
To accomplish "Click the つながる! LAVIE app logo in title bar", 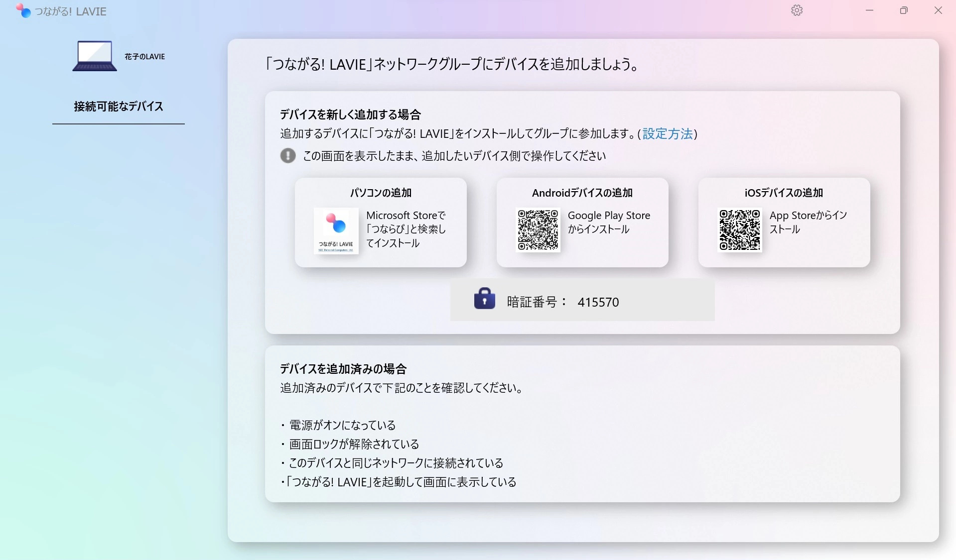I will [23, 10].
